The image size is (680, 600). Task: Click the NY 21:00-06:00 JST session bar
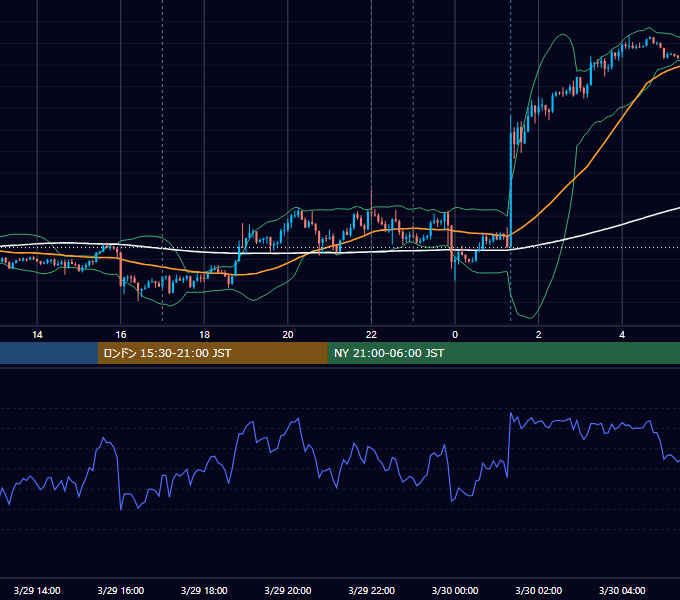click(x=503, y=353)
